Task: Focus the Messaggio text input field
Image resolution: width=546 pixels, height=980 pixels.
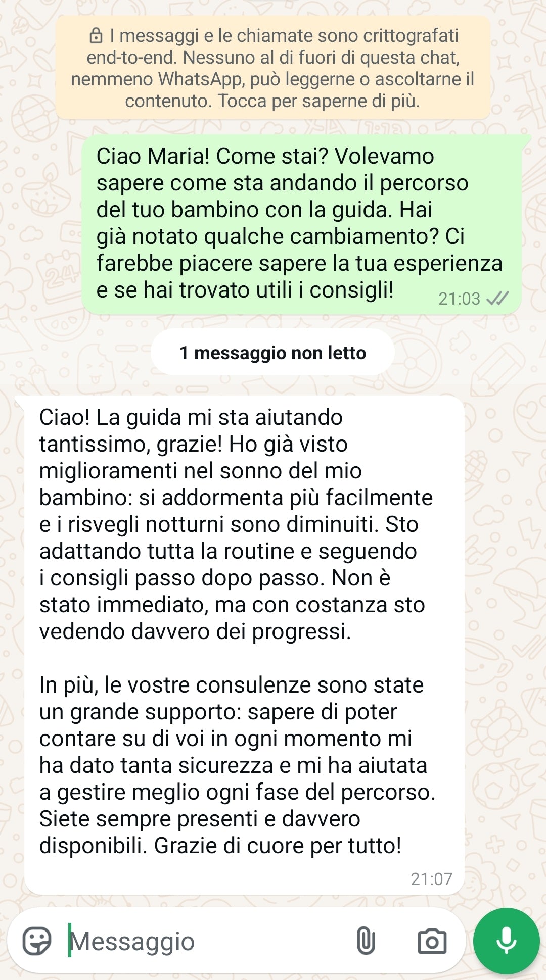Action: coord(207,941)
